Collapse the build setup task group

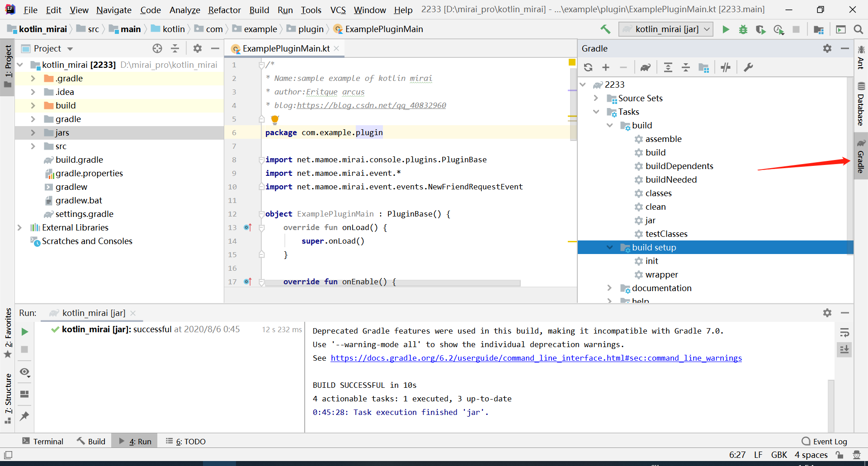tap(610, 247)
